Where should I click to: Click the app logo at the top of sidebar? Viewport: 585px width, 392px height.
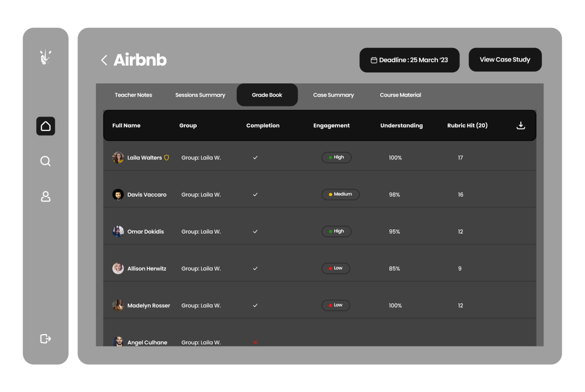tap(46, 58)
